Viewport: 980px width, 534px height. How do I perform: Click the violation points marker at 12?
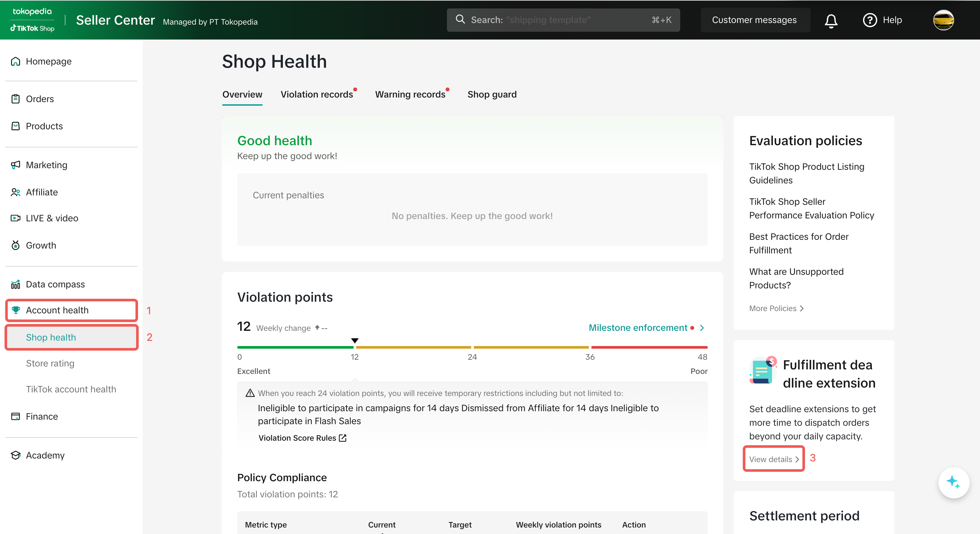[x=355, y=341]
